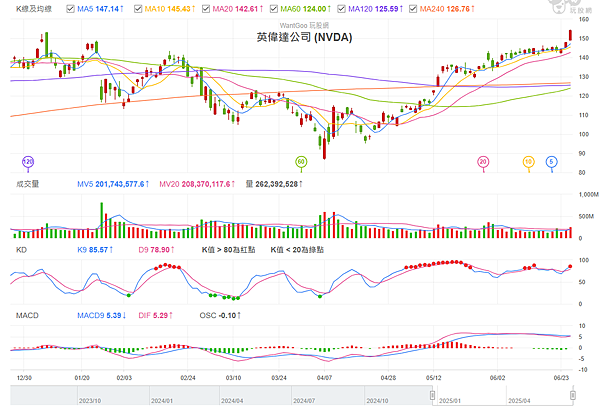Viewport: 600px width, 409px height.
Task: Click the MA240 126.76 value label
Action: click(447, 9)
